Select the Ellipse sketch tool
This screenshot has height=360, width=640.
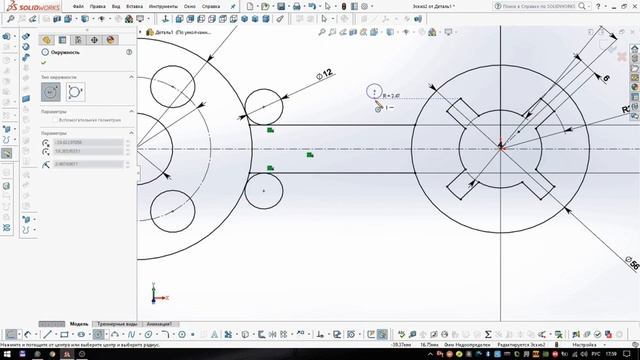pyautogui.click(x=148, y=335)
